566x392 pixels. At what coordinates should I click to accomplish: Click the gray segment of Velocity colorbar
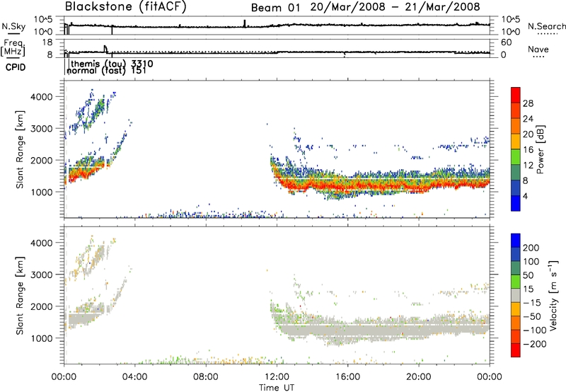[x=516, y=295]
